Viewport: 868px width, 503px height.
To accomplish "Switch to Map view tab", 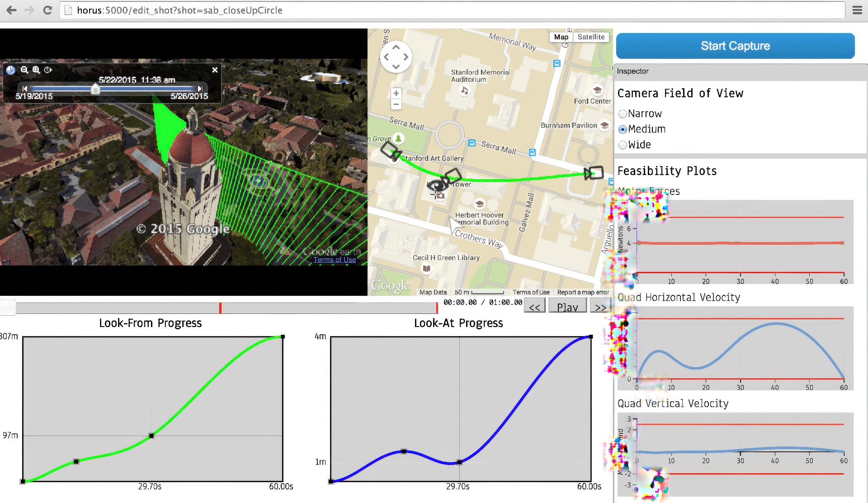I will (561, 37).
